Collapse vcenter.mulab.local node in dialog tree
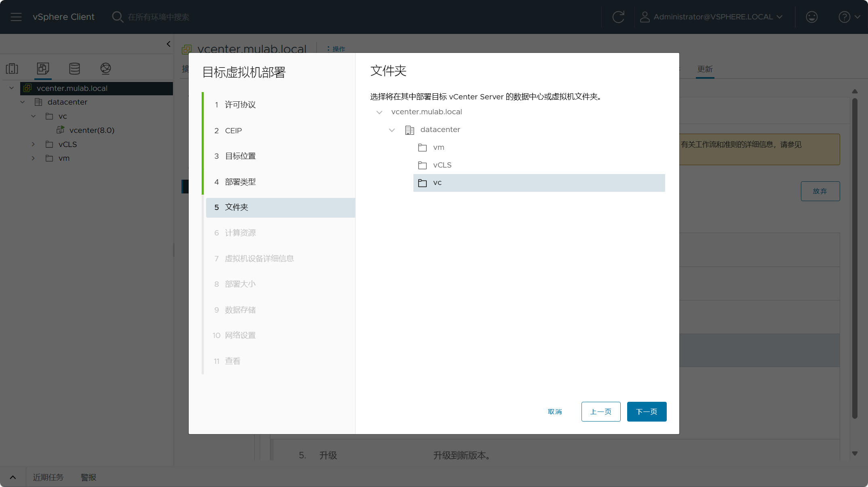The height and width of the screenshot is (487, 868). coord(379,112)
